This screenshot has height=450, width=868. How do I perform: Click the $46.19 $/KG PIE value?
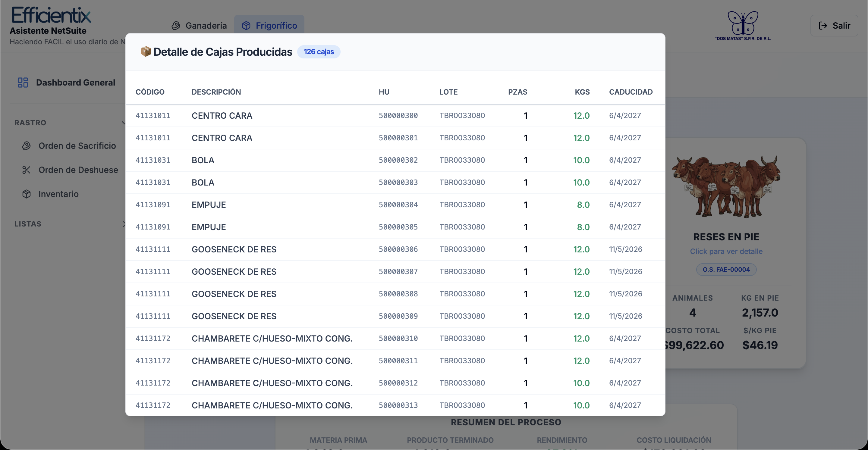[760, 345]
